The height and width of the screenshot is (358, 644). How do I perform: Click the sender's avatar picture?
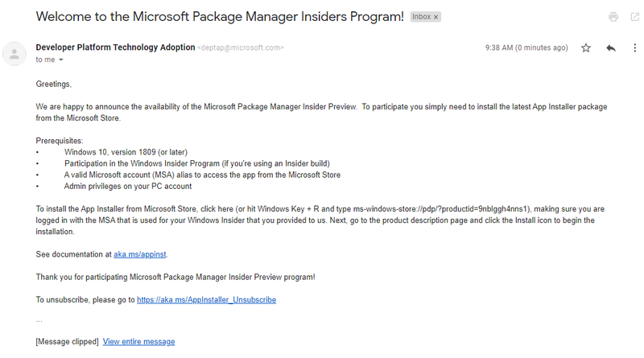point(14,54)
